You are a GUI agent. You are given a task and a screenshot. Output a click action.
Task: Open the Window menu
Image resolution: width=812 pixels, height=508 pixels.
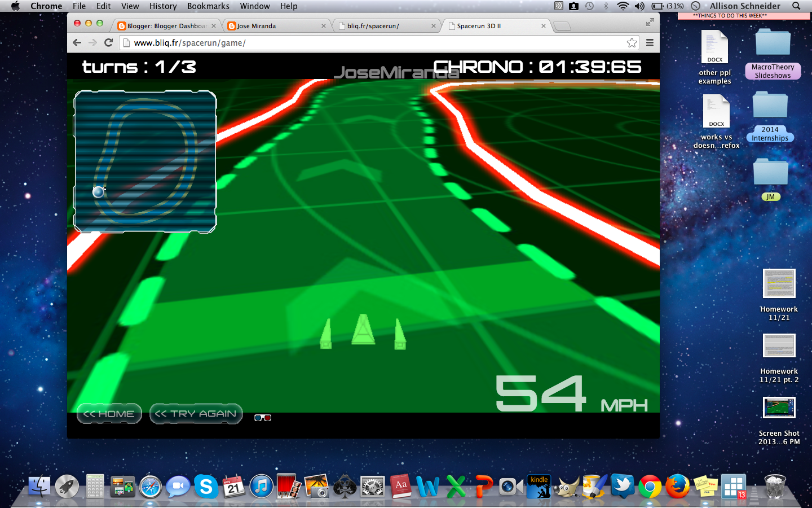pos(255,6)
